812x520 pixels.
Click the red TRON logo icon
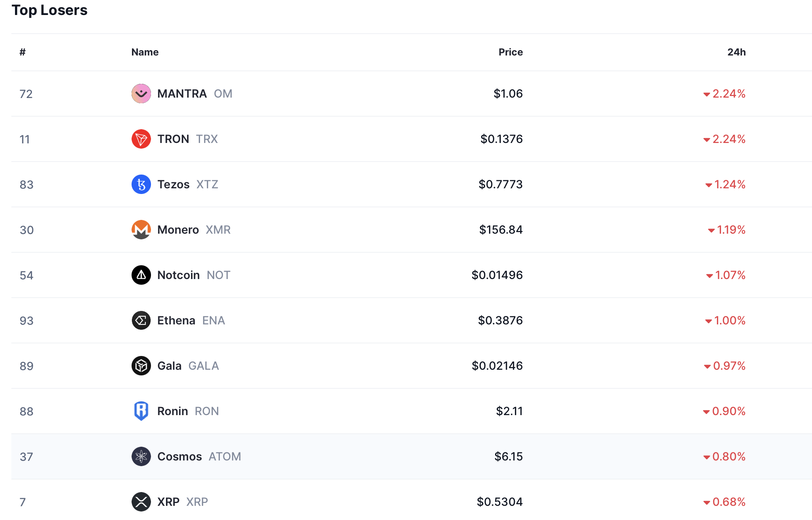coord(141,139)
